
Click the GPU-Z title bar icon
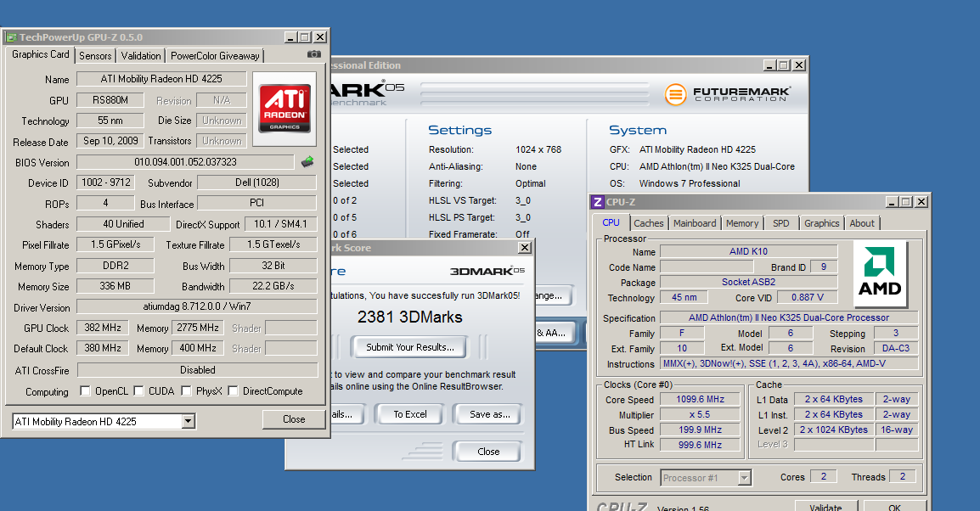coord(11,37)
